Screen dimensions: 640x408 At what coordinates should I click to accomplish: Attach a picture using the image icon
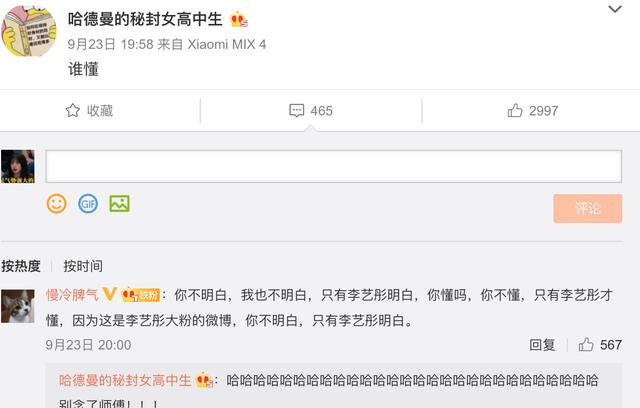point(120,204)
